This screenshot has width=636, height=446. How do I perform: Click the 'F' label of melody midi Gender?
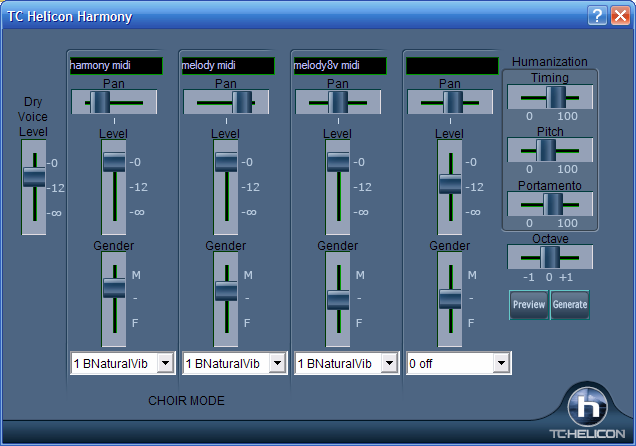247,323
